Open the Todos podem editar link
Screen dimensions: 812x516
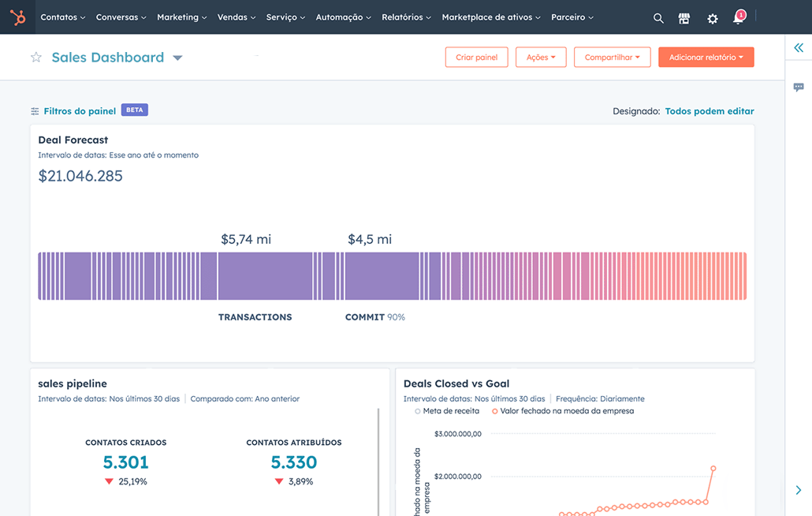(710, 111)
